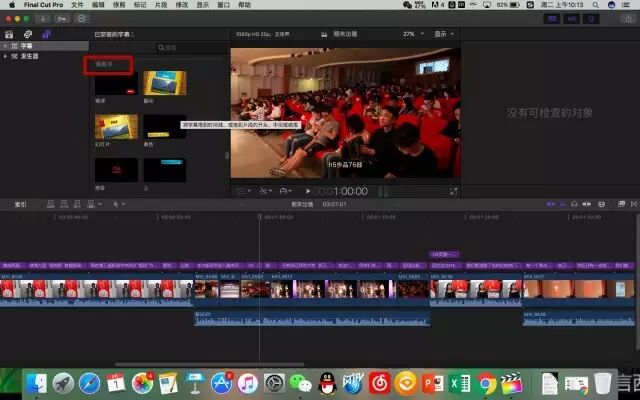Select the 发生器 sidebar row

pos(44,56)
